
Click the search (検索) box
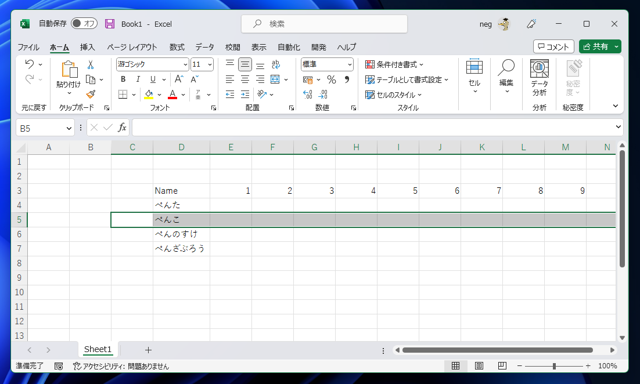coord(324,24)
